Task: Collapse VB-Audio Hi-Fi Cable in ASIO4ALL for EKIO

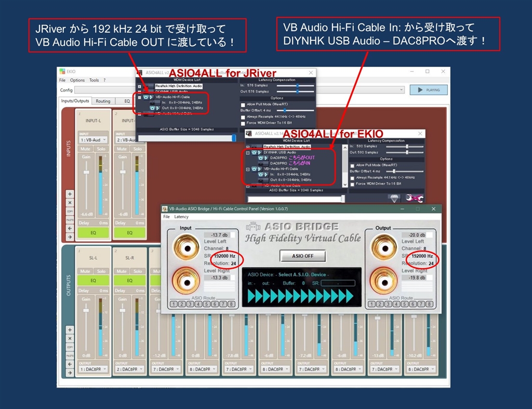Action: tap(248, 169)
